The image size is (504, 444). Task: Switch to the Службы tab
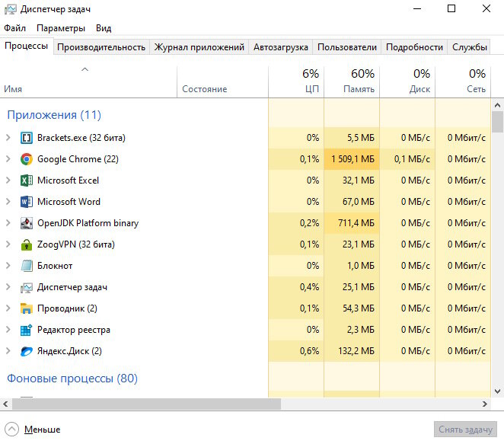coord(469,47)
